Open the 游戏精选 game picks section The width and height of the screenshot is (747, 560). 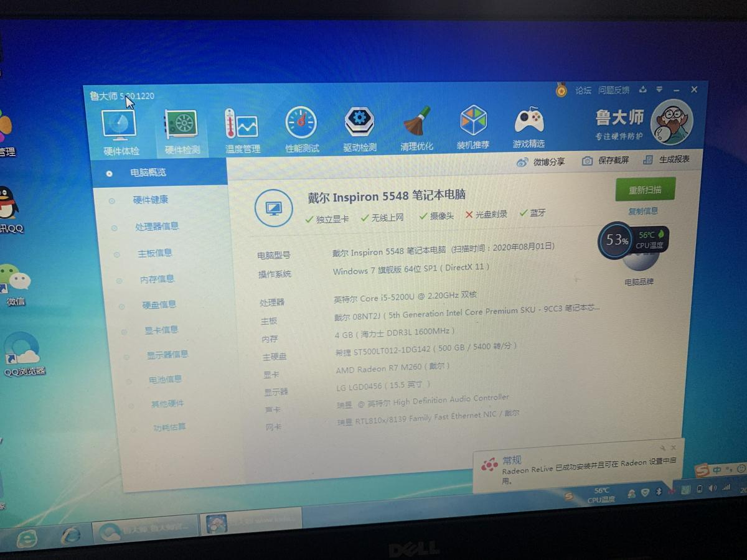click(x=528, y=128)
